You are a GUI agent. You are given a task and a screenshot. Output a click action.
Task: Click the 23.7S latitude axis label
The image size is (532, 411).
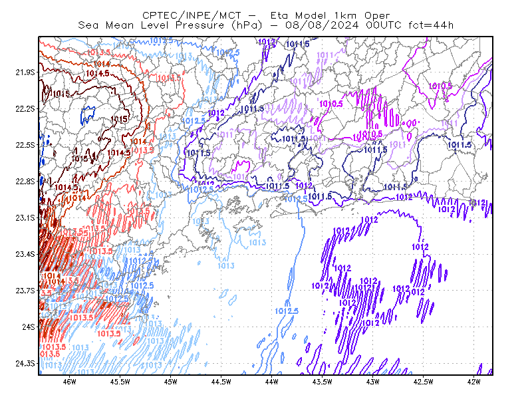pos(25,291)
